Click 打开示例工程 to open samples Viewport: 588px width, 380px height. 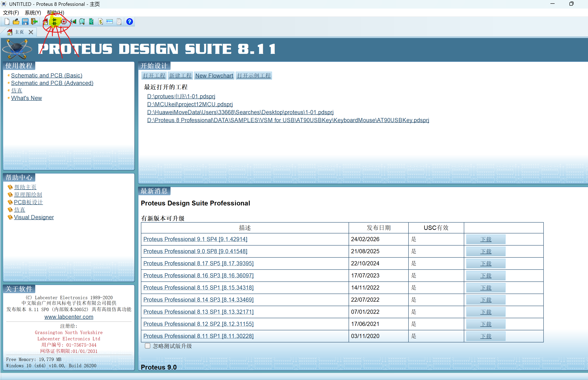[254, 76]
